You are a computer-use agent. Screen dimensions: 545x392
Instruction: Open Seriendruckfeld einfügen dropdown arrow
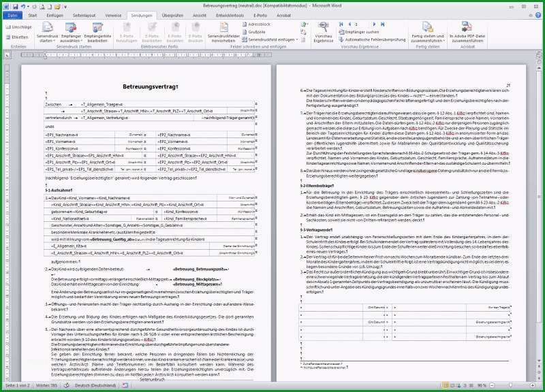coord(297,39)
